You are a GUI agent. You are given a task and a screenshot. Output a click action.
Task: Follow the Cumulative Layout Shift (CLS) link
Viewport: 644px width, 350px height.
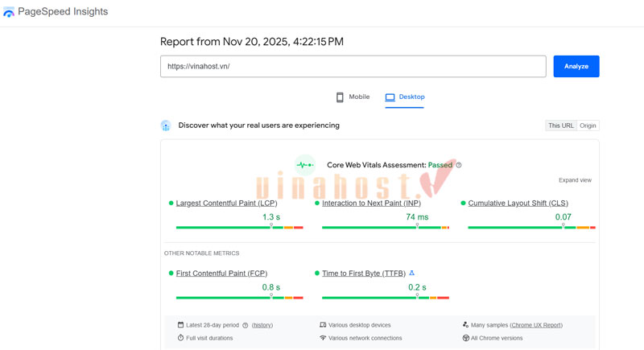pos(518,204)
